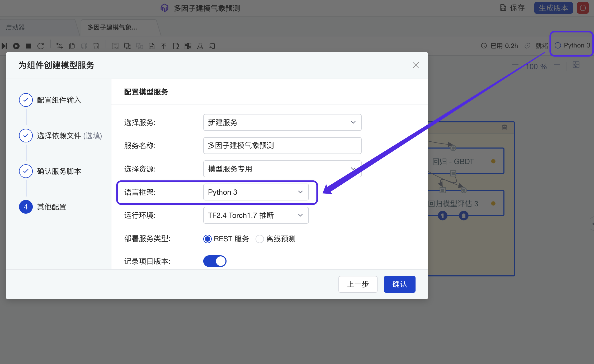Image resolution: width=594 pixels, height=364 pixels.
Task: Click the auto-connect arrows icon in the toolbar
Action: click(x=60, y=46)
